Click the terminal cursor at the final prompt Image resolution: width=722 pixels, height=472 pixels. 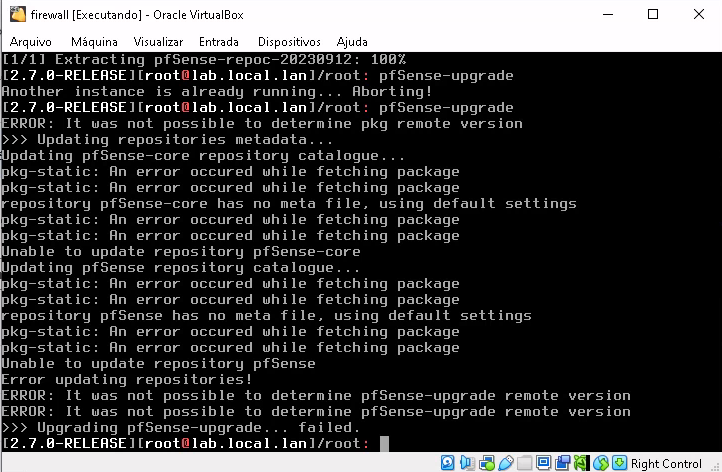pyautogui.click(x=384, y=444)
